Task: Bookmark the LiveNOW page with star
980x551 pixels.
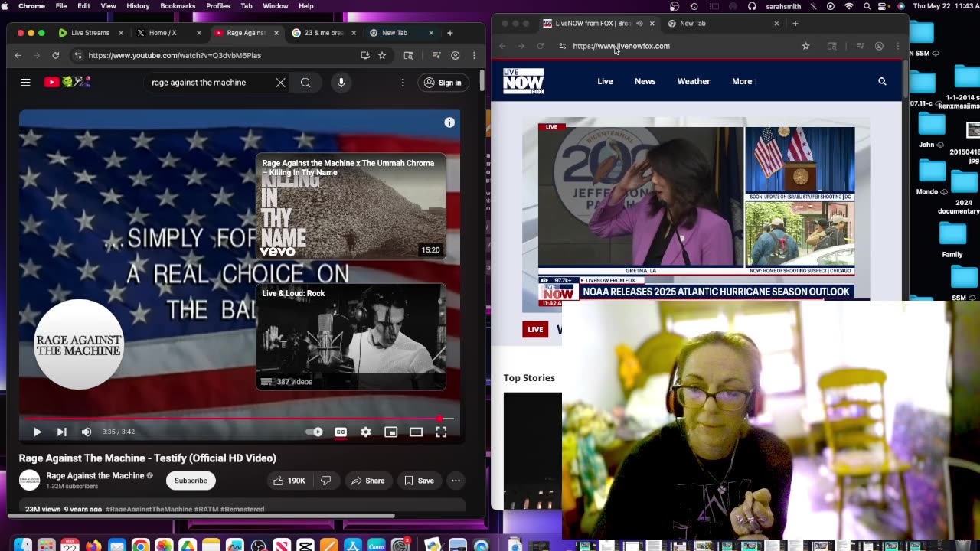Action: coord(805,46)
